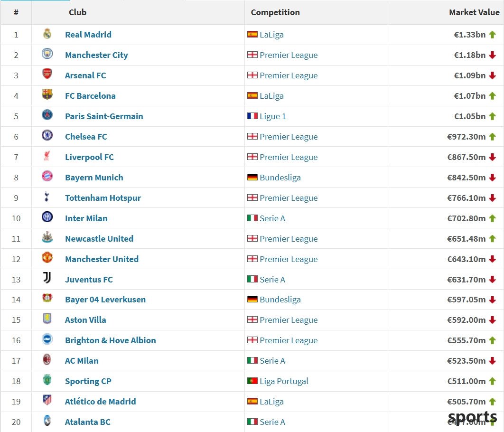Click the Liverpool FC crest icon
Image resolution: width=504 pixels, height=432 pixels.
(47, 156)
